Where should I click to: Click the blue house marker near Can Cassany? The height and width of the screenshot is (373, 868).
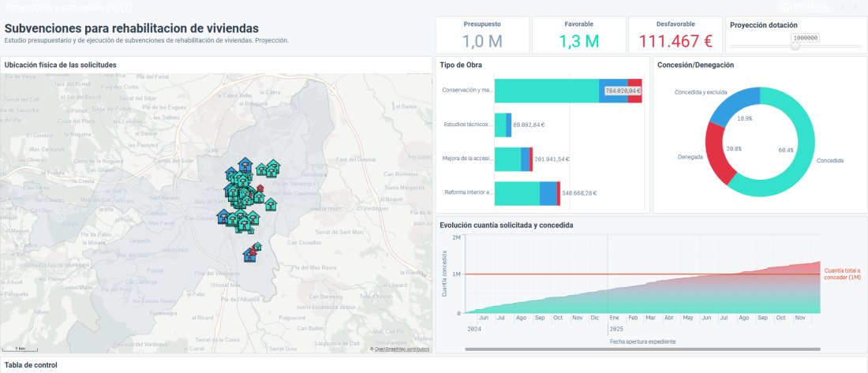coord(223,216)
